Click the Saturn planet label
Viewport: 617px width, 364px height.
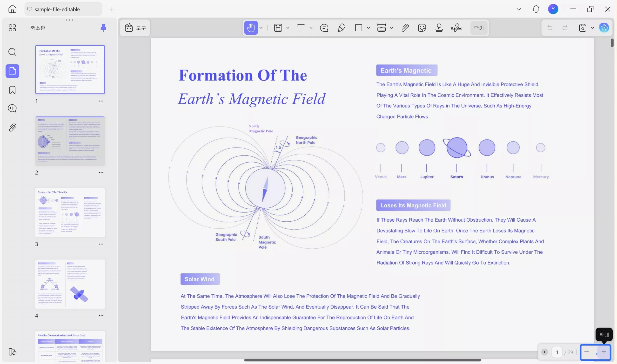pyautogui.click(x=456, y=177)
